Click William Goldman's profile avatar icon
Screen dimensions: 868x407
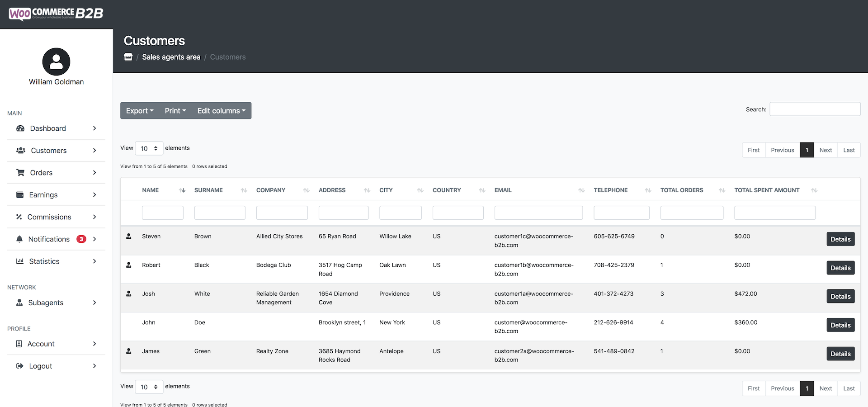56,62
